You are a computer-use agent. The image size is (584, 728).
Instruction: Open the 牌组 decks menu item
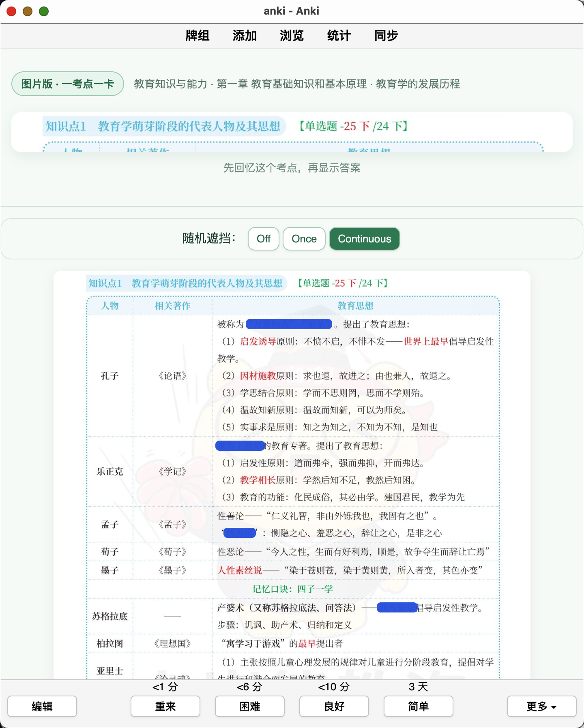click(x=198, y=36)
